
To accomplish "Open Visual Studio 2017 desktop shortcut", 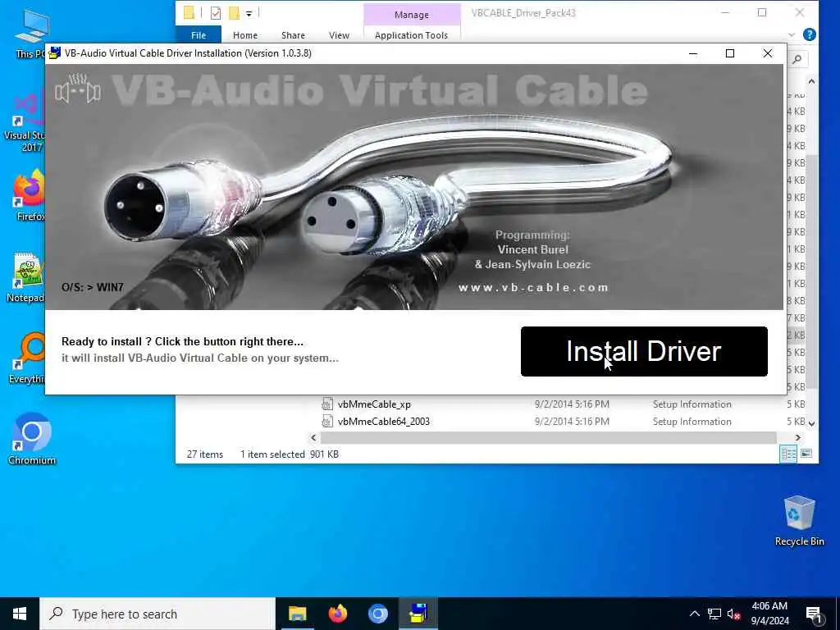I will point(25,122).
